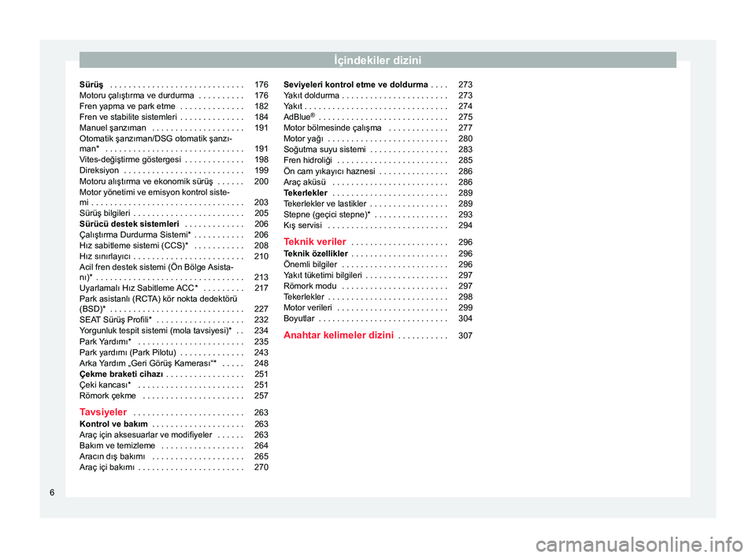The image size is (756, 558).
Task: Click the 'AdBlue®' entry
Action: click(x=378, y=117)
